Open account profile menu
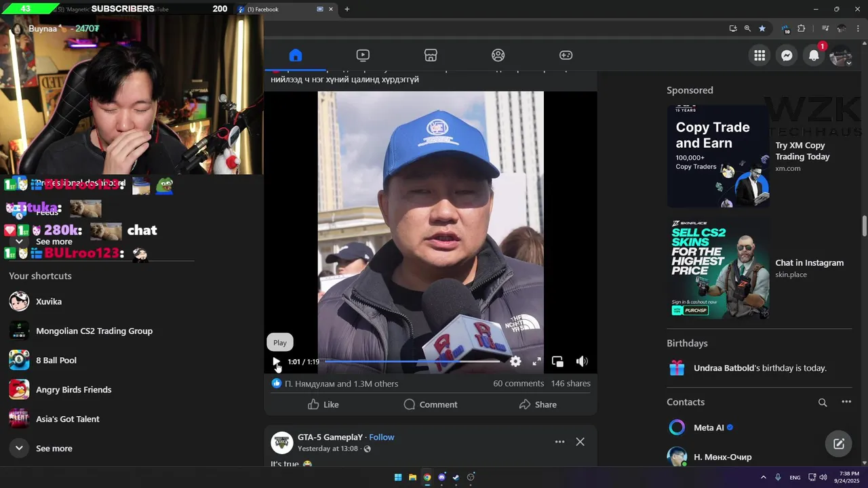 tap(841, 56)
